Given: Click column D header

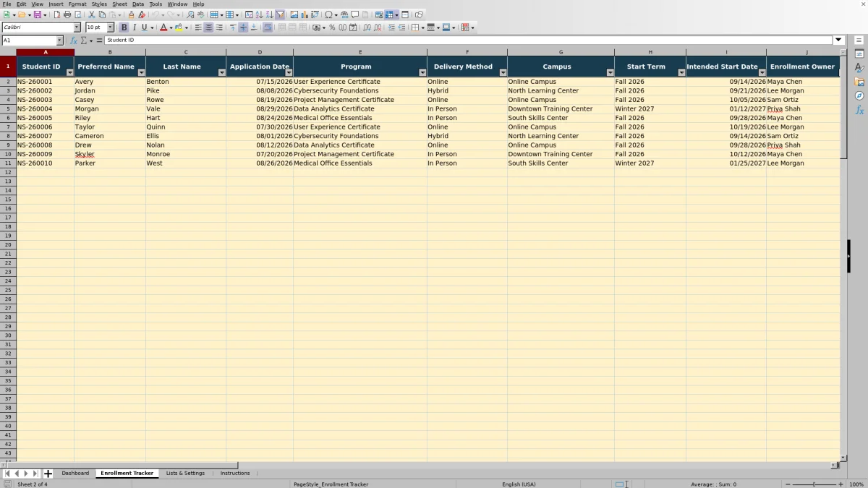Looking at the screenshot, I should [260, 52].
